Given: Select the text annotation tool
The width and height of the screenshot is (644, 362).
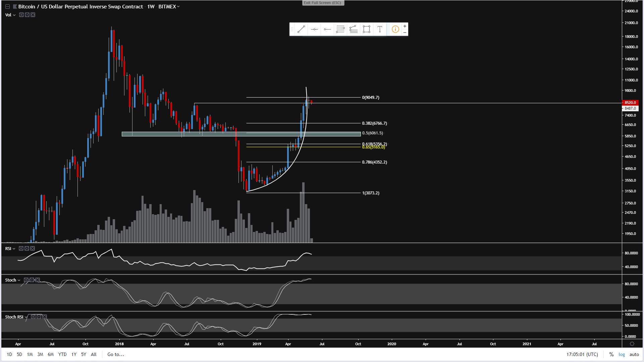Looking at the screenshot, I should [380, 29].
